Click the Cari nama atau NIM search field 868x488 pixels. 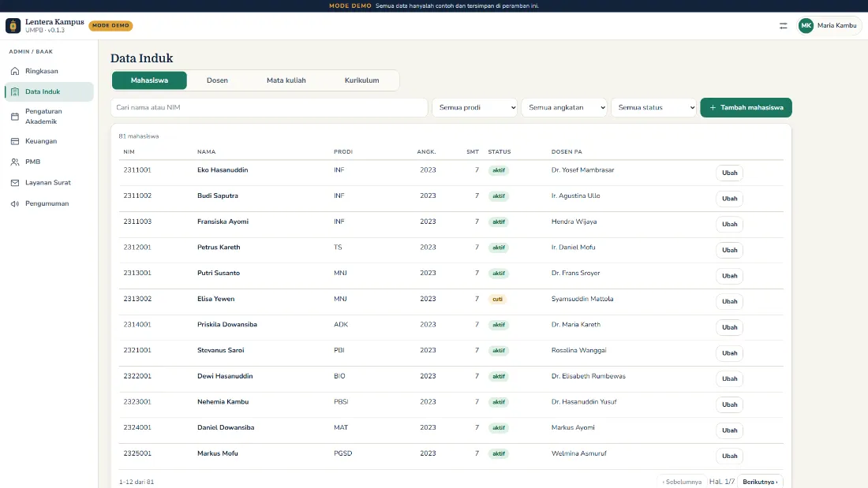tap(269, 107)
